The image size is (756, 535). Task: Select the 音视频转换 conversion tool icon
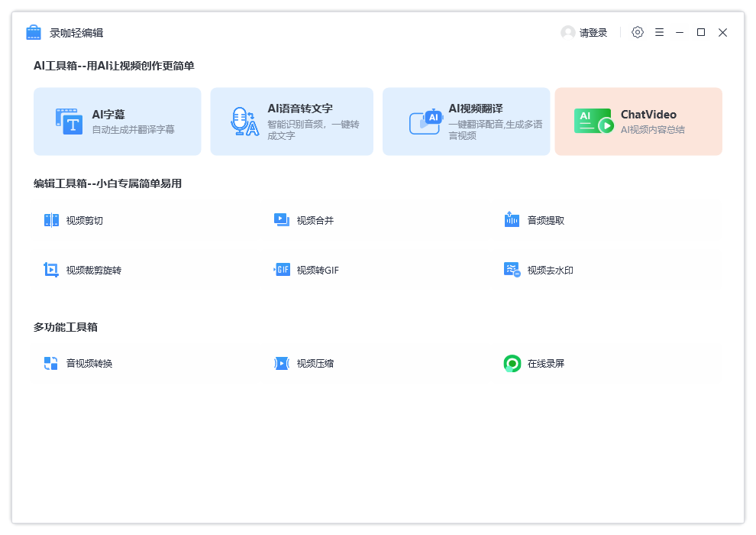tap(51, 363)
